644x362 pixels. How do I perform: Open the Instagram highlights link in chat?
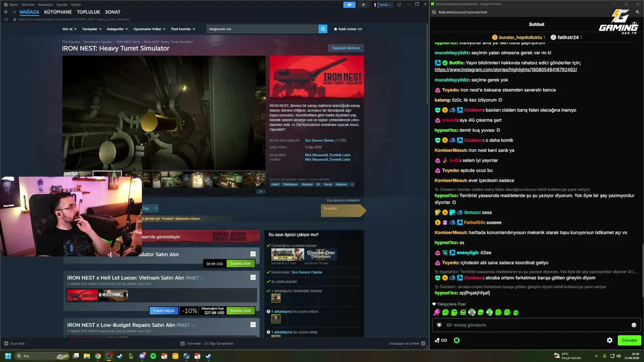[x=506, y=70]
